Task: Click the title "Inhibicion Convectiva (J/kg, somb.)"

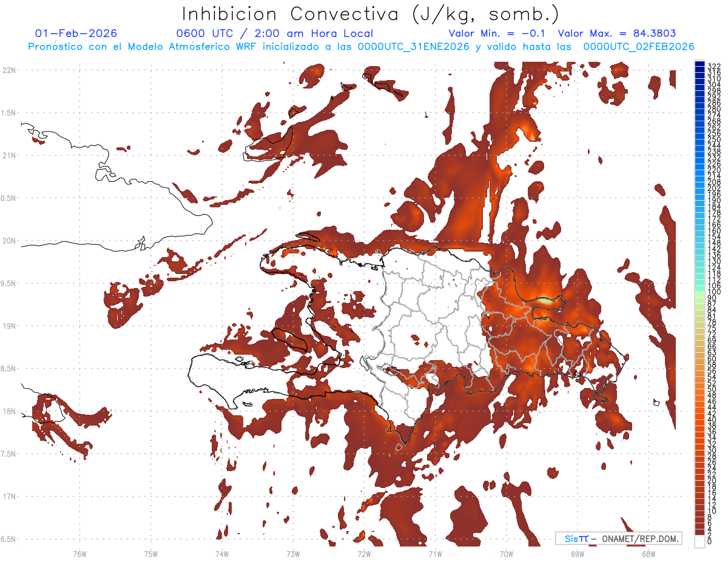Action: click(x=371, y=14)
